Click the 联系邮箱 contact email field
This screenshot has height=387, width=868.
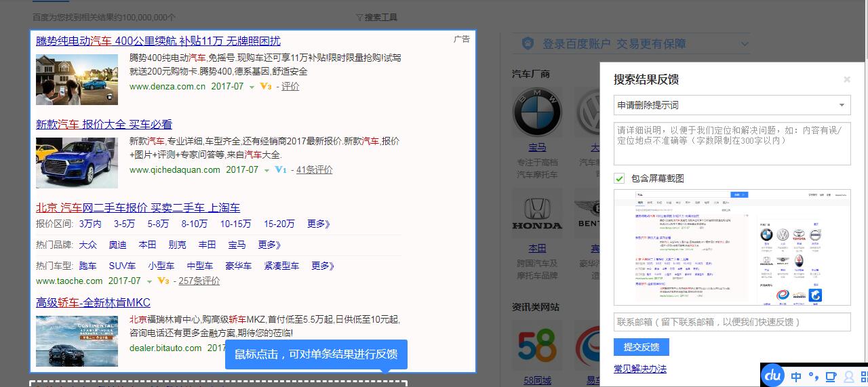pos(732,322)
